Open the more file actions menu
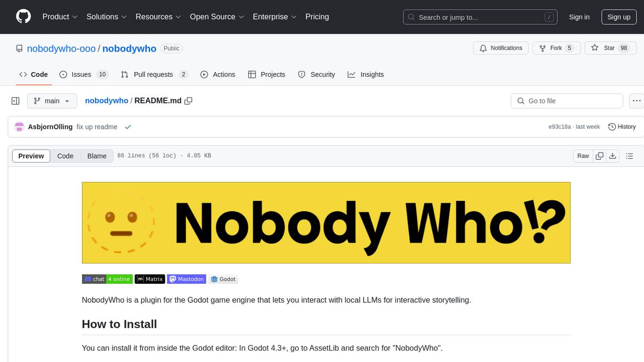The width and height of the screenshot is (644, 362). [636, 101]
